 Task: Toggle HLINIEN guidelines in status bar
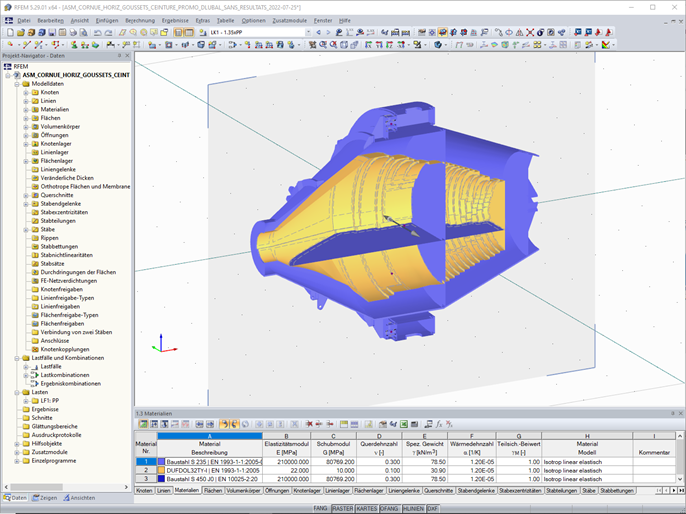tap(413, 508)
